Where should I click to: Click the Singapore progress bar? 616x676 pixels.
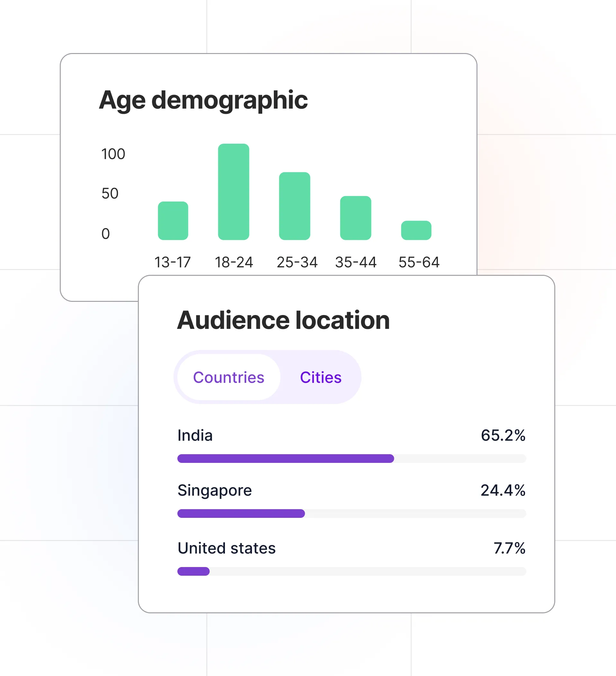[x=352, y=513]
